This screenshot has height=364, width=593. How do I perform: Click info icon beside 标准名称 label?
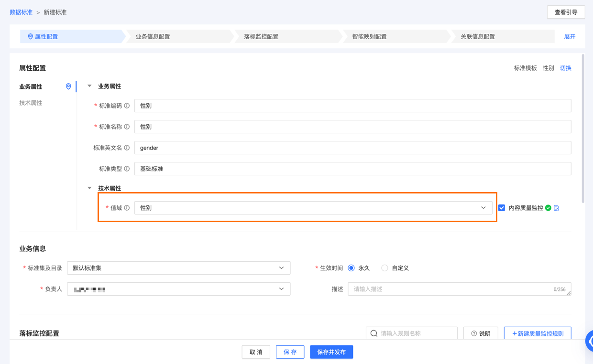(127, 127)
